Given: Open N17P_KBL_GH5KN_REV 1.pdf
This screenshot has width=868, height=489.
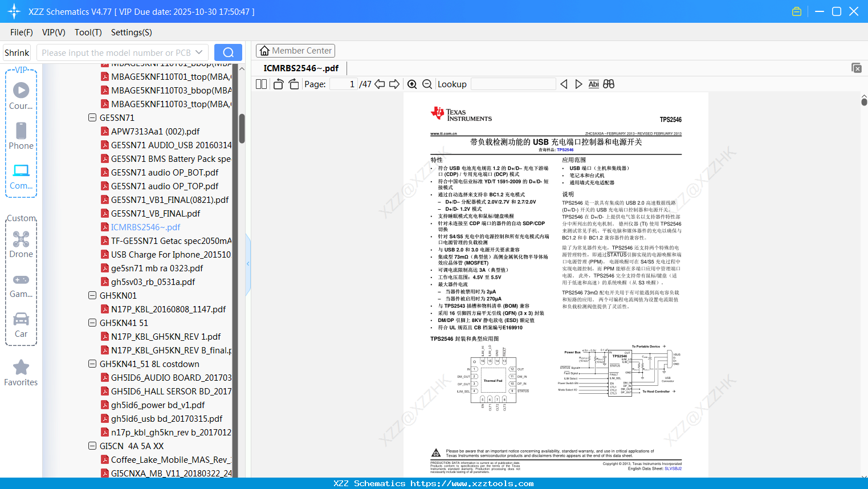Looking at the screenshot, I should tap(166, 336).
